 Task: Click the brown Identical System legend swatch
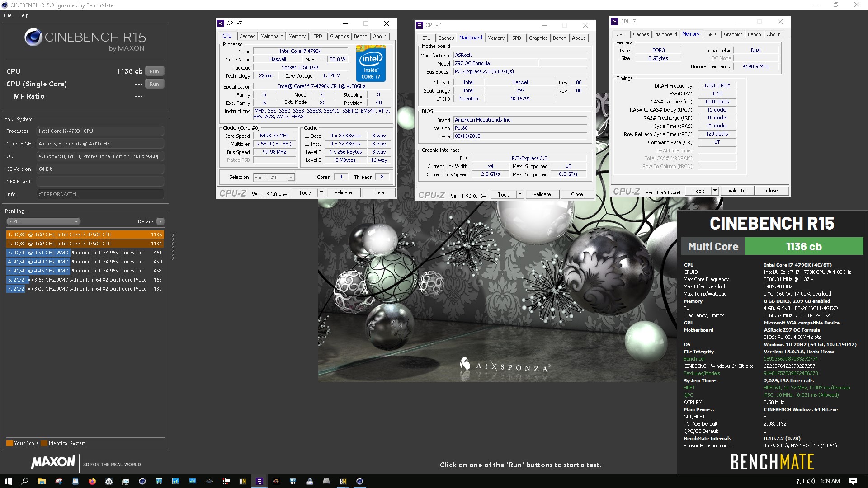coord(44,443)
